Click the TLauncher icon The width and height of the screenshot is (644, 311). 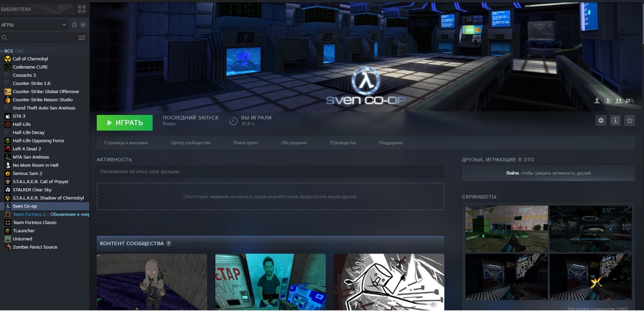(8, 231)
